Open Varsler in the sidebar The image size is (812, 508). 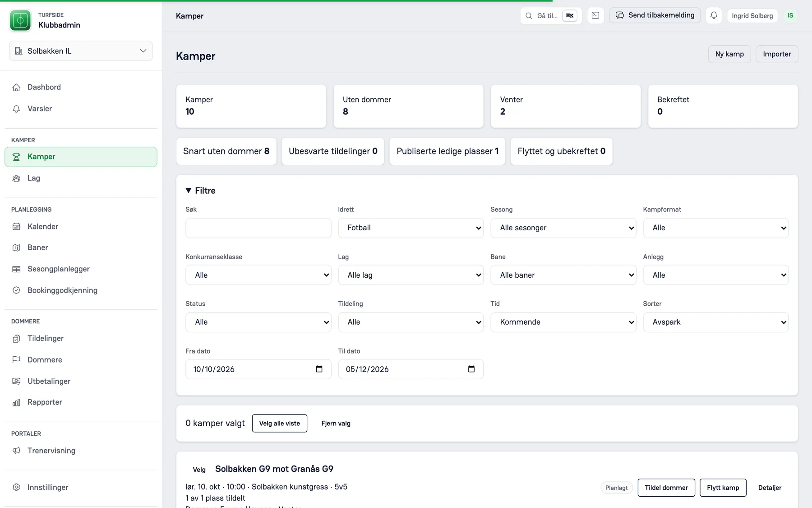pyautogui.click(x=81, y=109)
